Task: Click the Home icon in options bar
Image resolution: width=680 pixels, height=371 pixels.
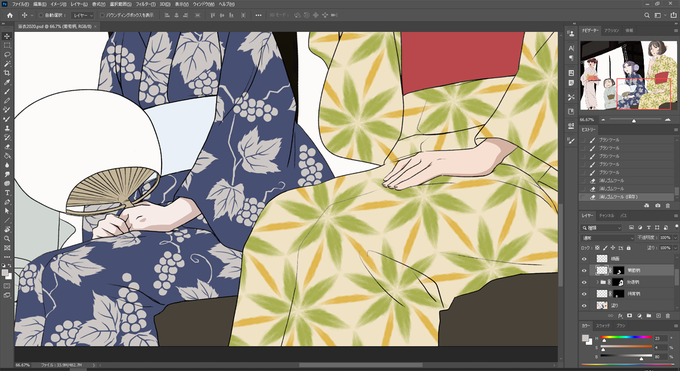Action: click(10, 15)
